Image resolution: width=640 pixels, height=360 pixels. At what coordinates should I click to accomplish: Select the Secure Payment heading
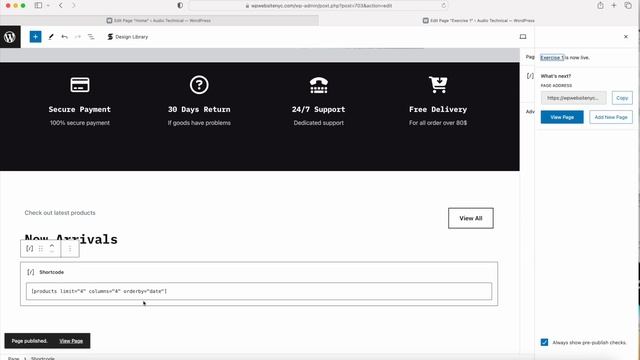80,109
